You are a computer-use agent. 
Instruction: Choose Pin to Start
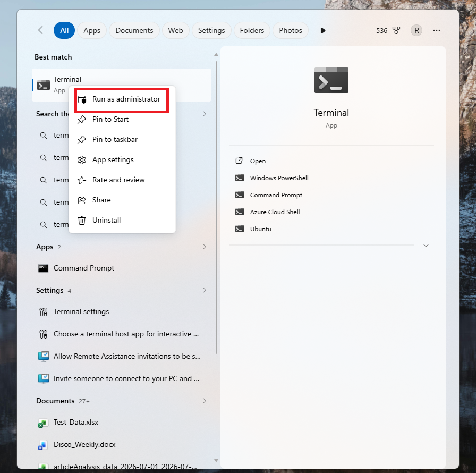click(x=122, y=119)
